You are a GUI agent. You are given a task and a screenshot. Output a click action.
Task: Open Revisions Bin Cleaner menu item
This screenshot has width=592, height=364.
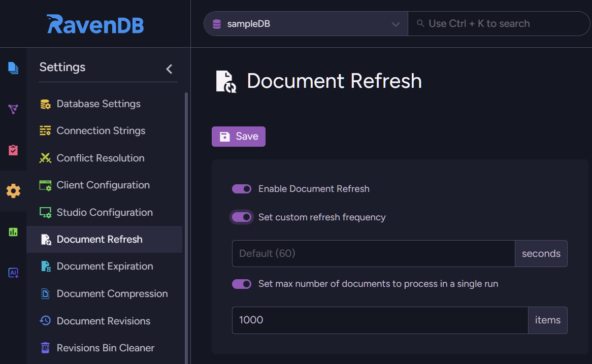click(x=104, y=348)
